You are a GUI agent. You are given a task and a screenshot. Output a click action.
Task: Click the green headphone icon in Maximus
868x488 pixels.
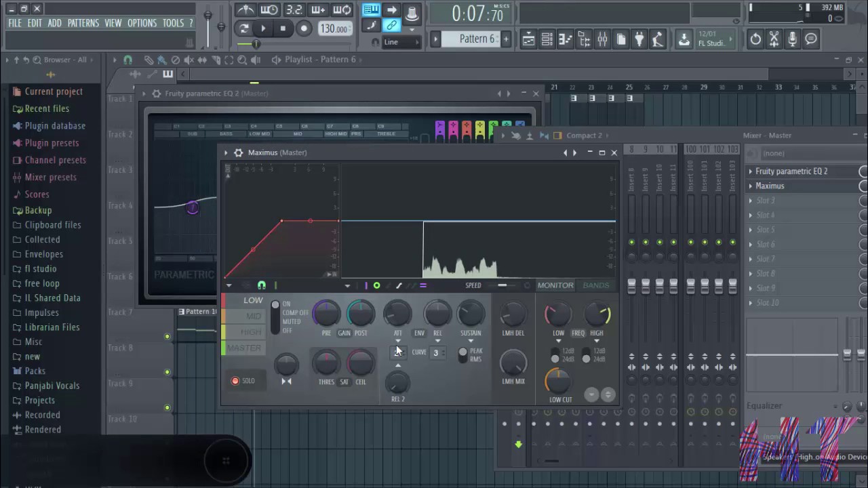click(x=262, y=285)
